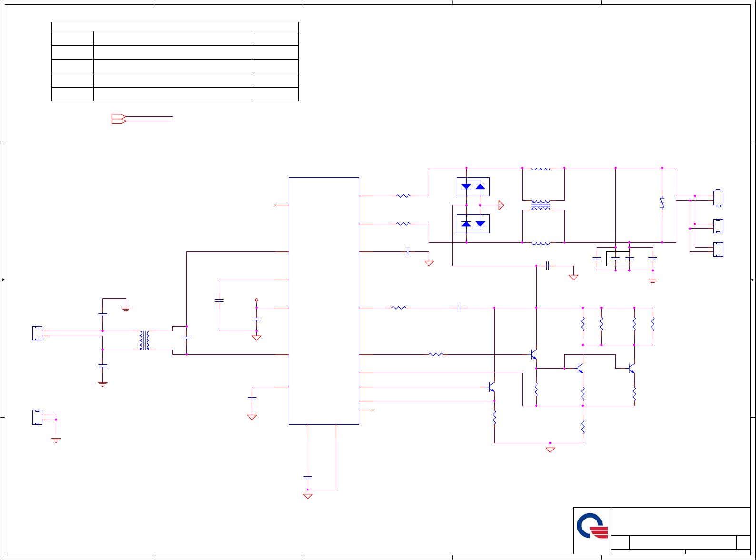Select the capacitor on the IC's lowest left pin
Image resolution: width=756 pixels, height=560 pixels.
click(x=252, y=398)
